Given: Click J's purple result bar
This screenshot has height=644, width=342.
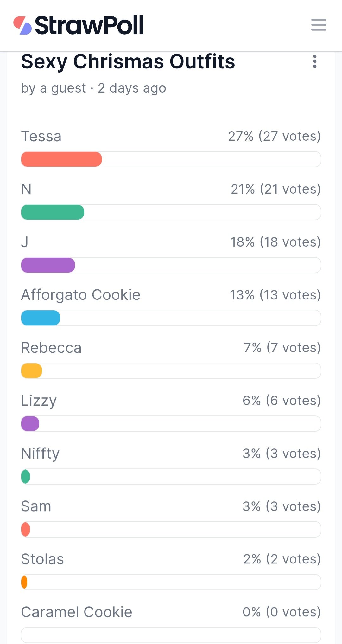Looking at the screenshot, I should tap(48, 265).
